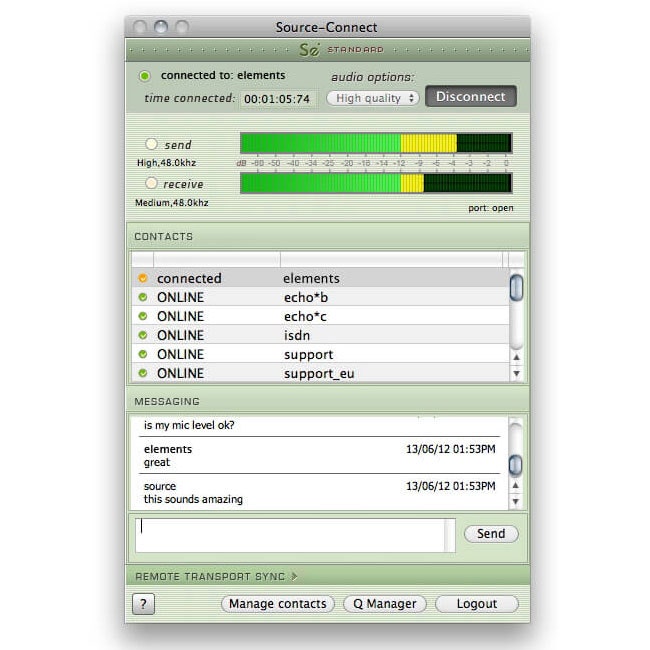Image resolution: width=650 pixels, height=650 pixels.
Task: Open the Q Manager
Action: click(385, 604)
